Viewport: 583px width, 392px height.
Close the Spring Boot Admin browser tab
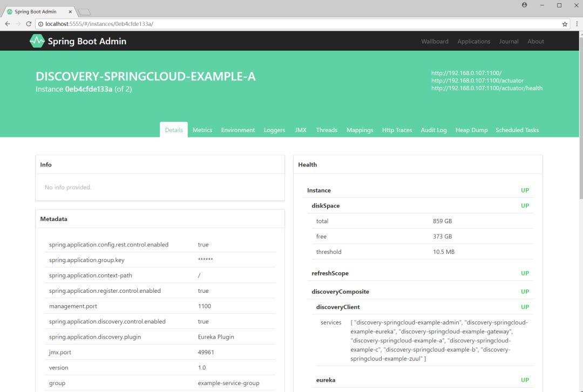[70, 12]
